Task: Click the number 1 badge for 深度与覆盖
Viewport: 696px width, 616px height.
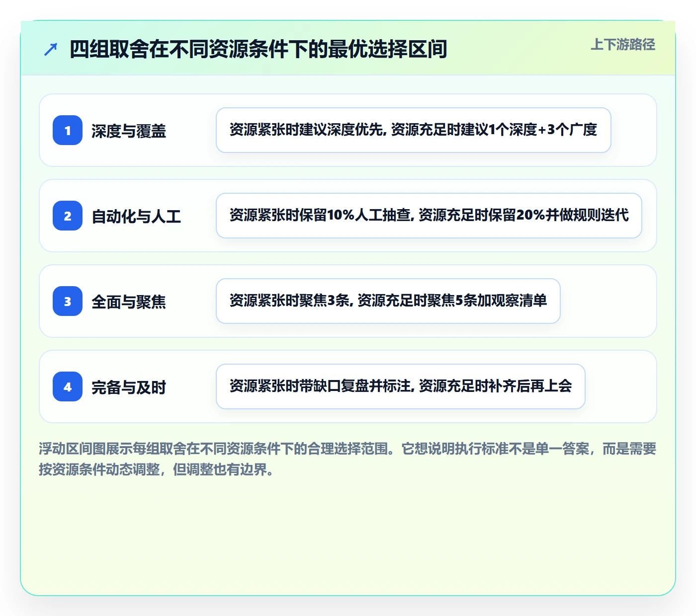Action: [68, 130]
